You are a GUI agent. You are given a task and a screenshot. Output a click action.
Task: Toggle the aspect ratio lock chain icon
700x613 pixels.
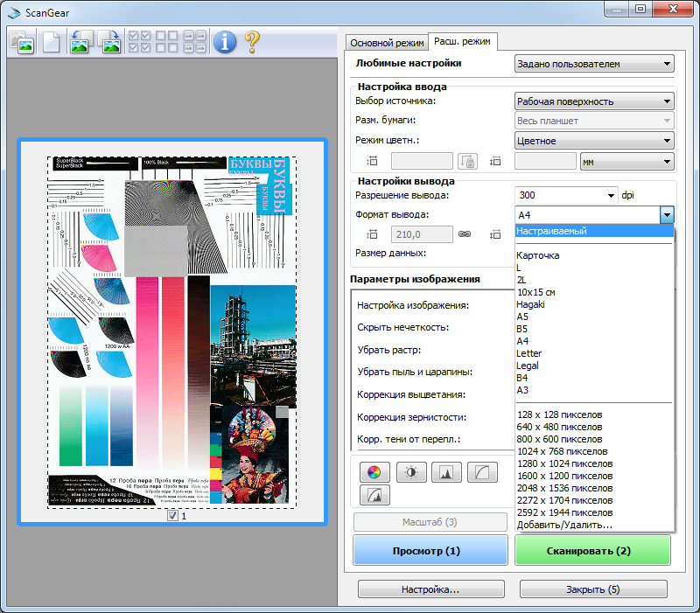coord(465,234)
